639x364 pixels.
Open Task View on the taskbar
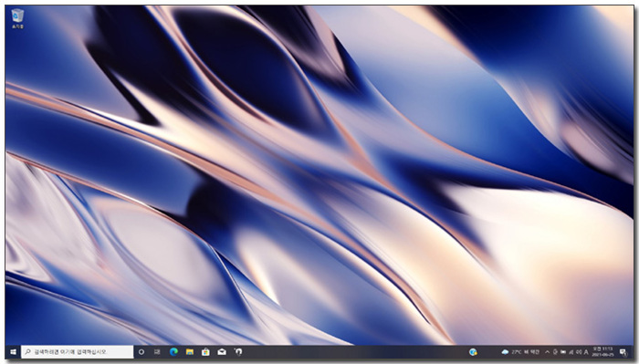pos(157,352)
